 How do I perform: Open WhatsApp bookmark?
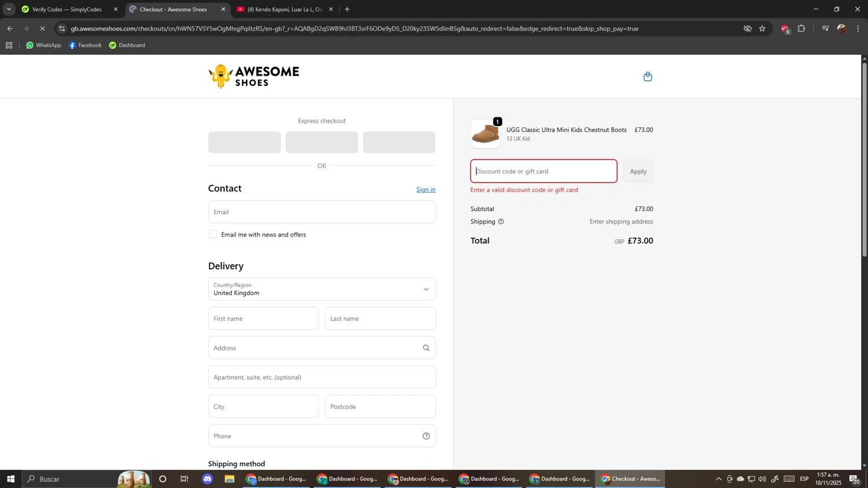43,45
